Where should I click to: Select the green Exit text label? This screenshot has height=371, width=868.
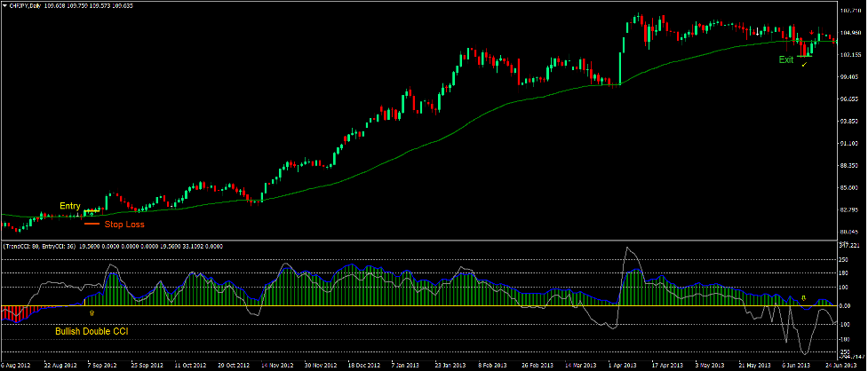[786, 59]
